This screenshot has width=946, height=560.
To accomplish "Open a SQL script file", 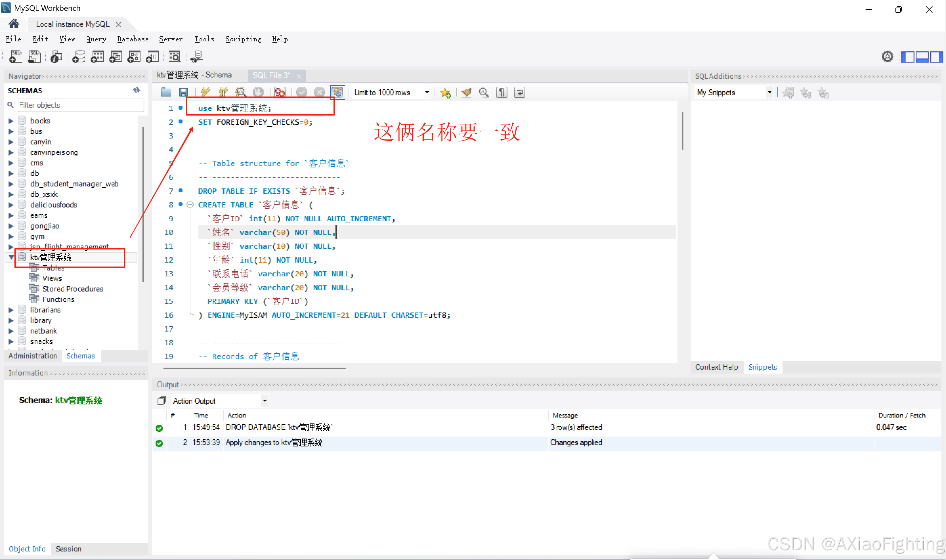I will coord(166,92).
